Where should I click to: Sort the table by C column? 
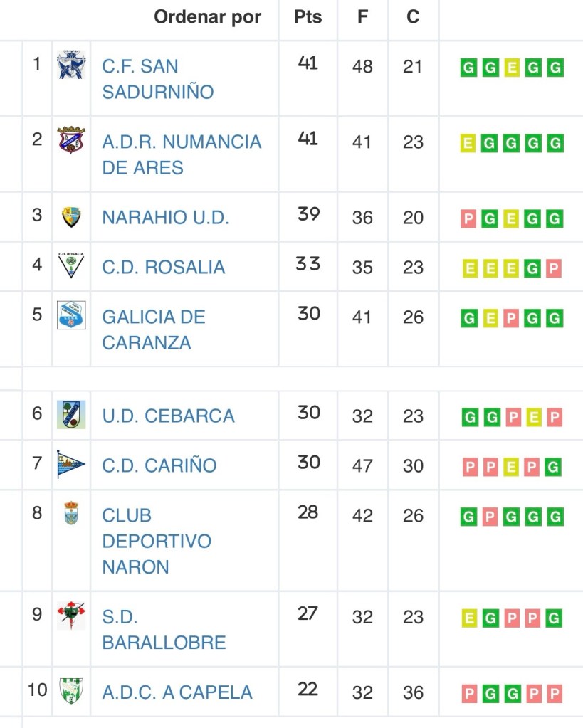pos(413,17)
